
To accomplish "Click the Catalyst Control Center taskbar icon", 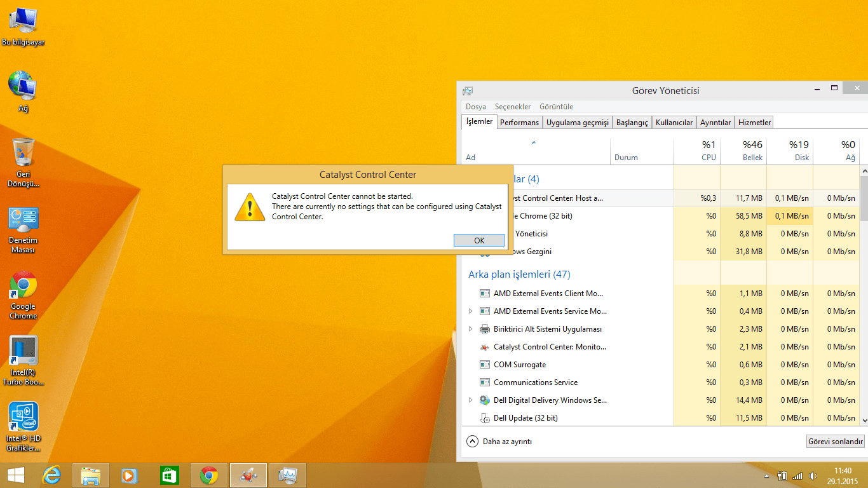I will (x=248, y=475).
